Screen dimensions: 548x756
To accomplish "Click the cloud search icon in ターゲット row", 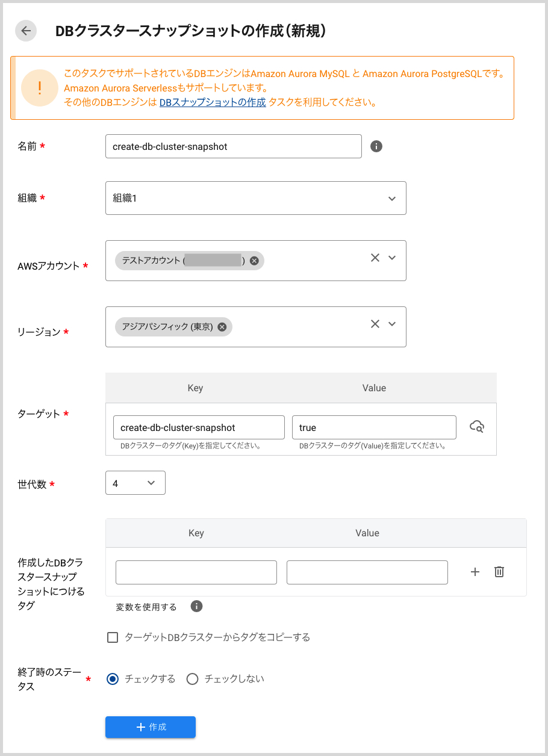I will [x=477, y=427].
